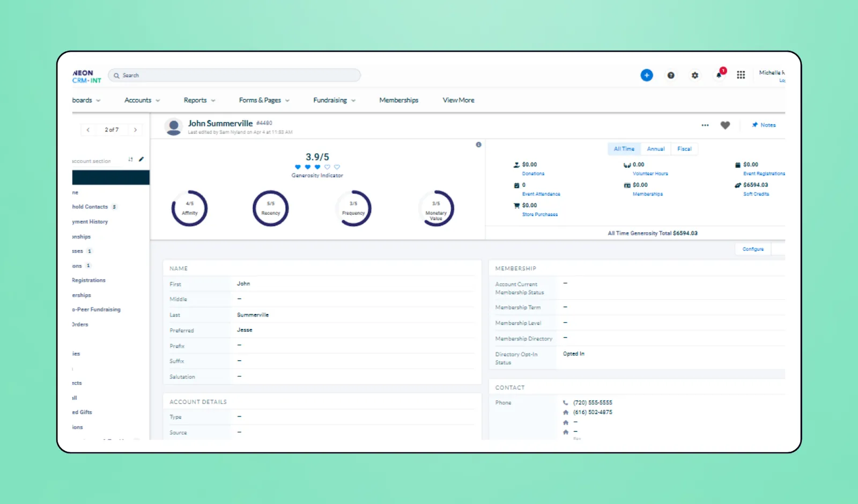
Task: Go to next account with right arrow
Action: pos(135,130)
